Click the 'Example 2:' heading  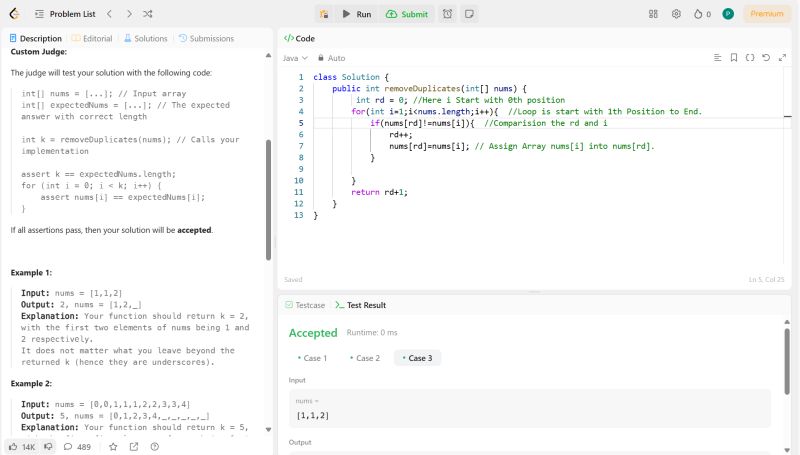coord(31,384)
